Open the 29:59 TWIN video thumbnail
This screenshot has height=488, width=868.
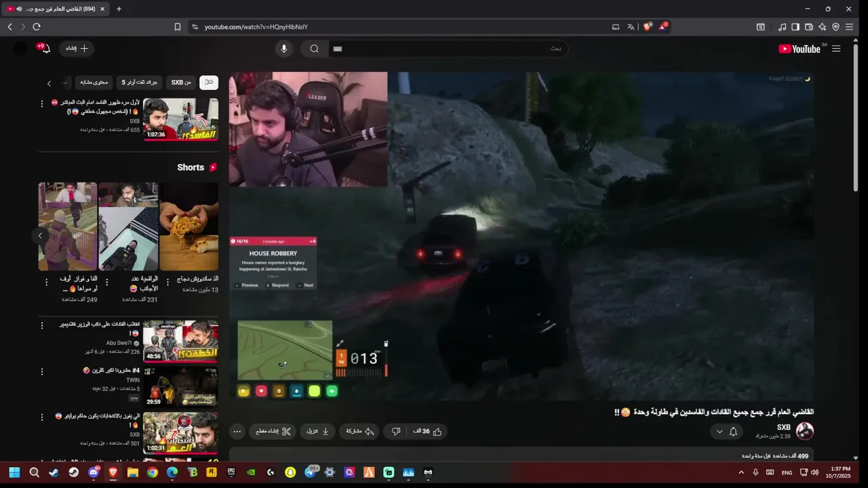tap(180, 386)
